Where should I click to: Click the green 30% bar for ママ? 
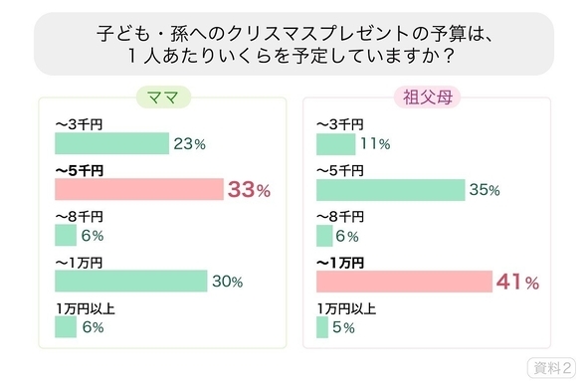click(131, 281)
